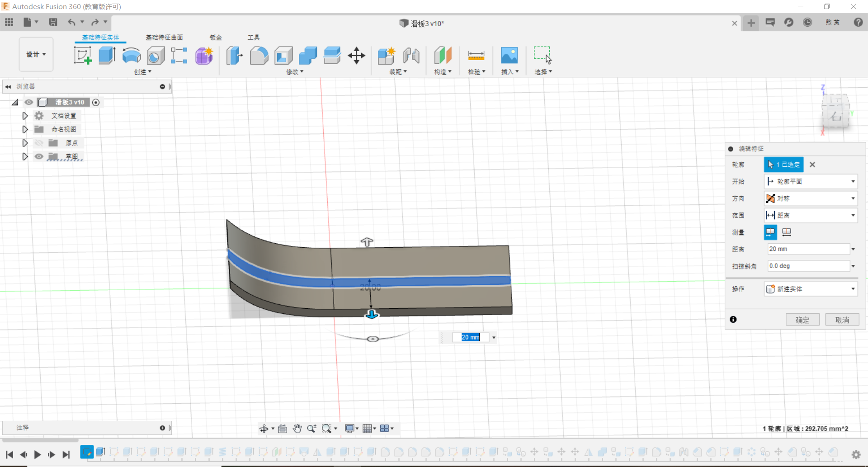The image size is (868, 467).
Task: Select the second measure option icon
Action: [787, 232]
